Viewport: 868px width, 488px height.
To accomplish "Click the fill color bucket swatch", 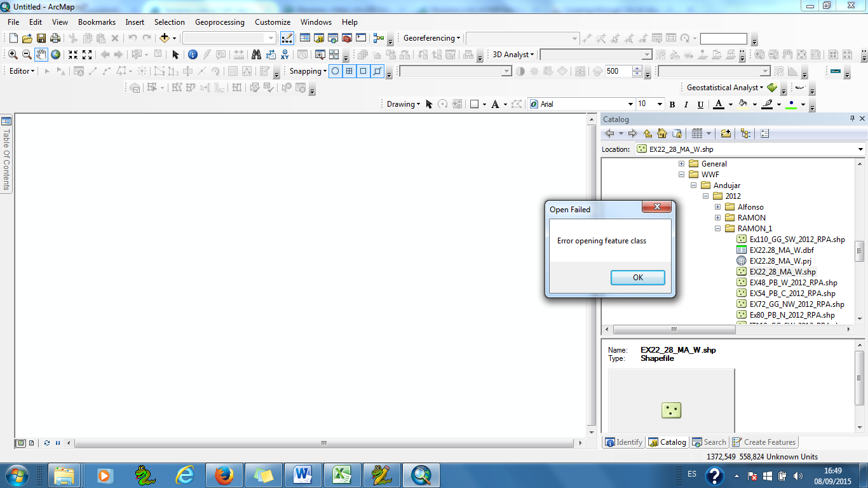I will point(743,104).
